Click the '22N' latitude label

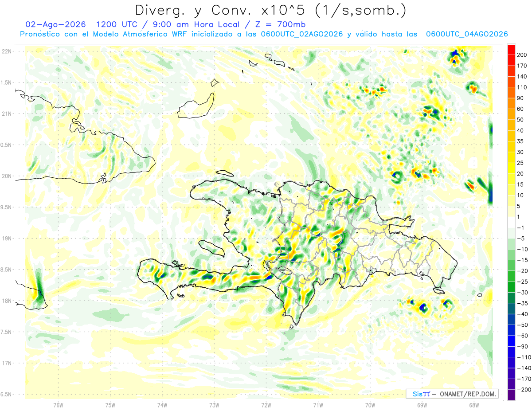pyautogui.click(x=7, y=51)
